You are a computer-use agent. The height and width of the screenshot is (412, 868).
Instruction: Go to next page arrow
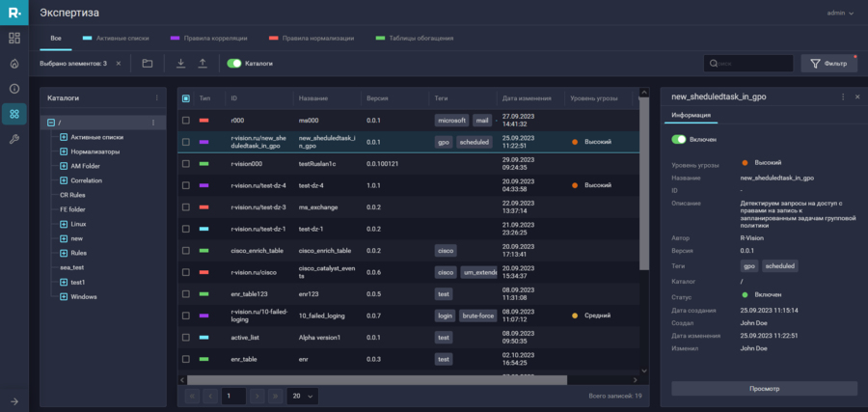coord(258,396)
